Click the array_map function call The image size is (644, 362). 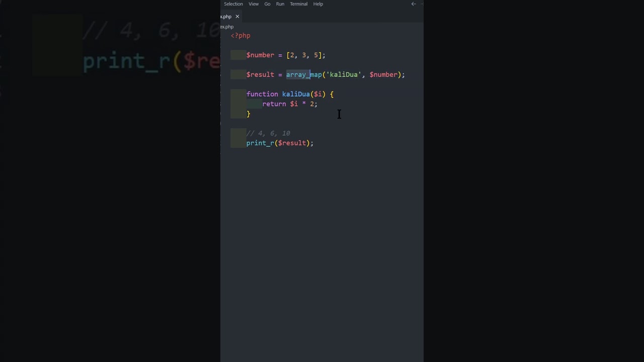coord(304,75)
